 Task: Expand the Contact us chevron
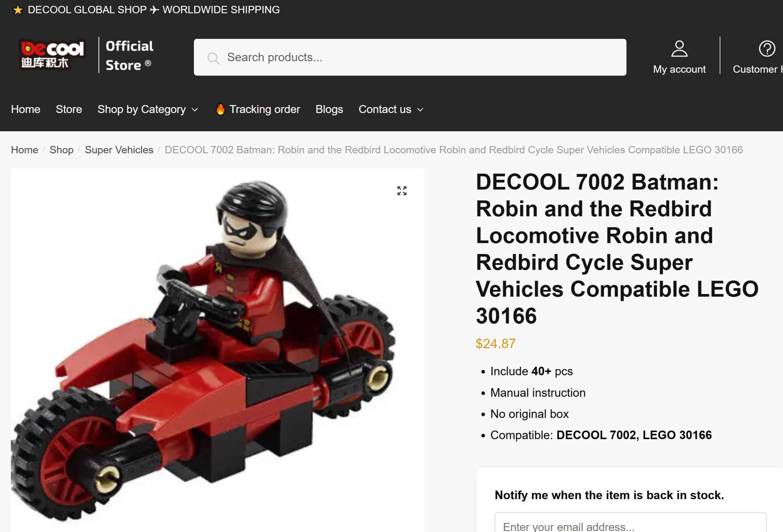(x=420, y=110)
